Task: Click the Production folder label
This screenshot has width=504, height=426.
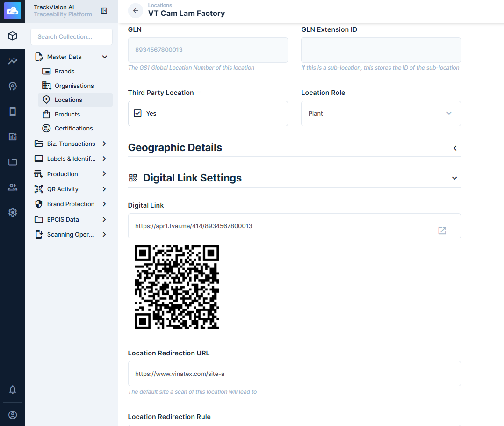Action: pyautogui.click(x=62, y=174)
